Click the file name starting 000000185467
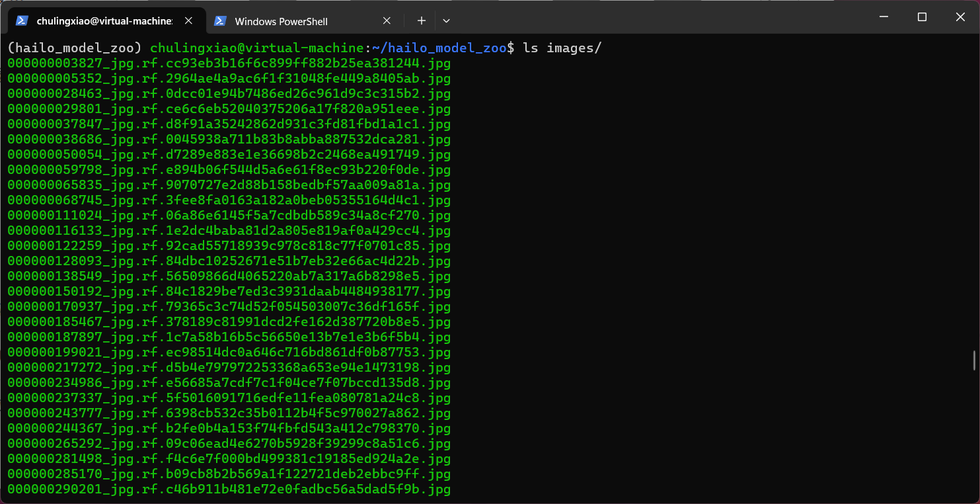 (229, 322)
